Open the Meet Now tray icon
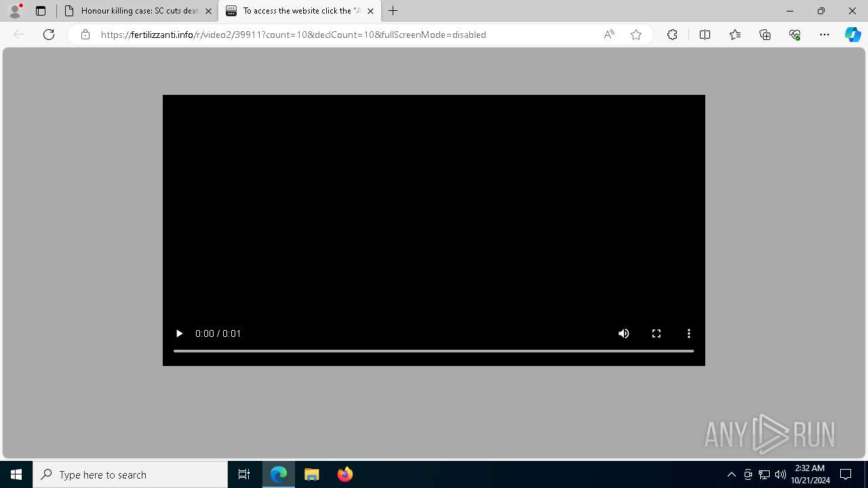 point(748,474)
